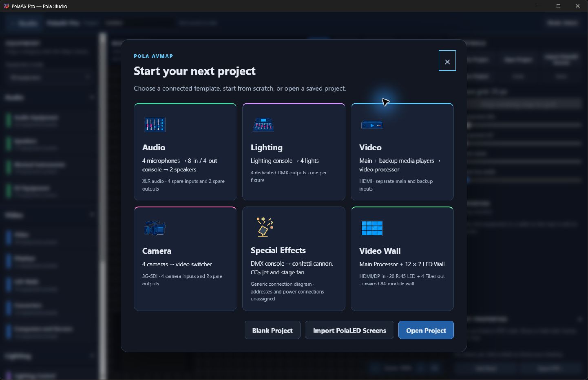Click the LED panel grid icon on Video Wall
This screenshot has width=588, height=380.
click(372, 228)
